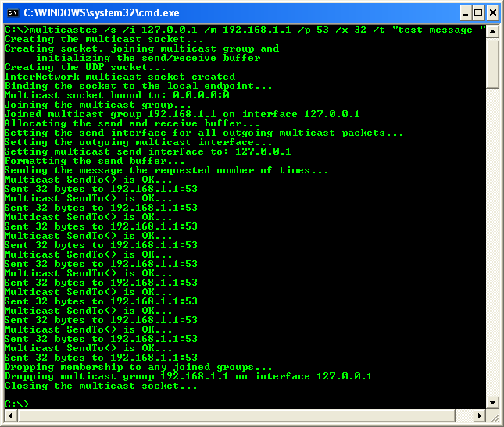Click "initializing the send/receive buffer" line
The width and height of the screenshot is (504, 427).
148,58
